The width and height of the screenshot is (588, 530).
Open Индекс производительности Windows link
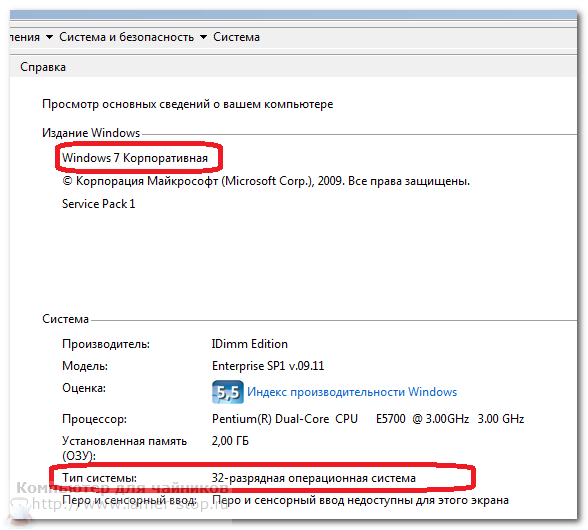[x=352, y=392]
